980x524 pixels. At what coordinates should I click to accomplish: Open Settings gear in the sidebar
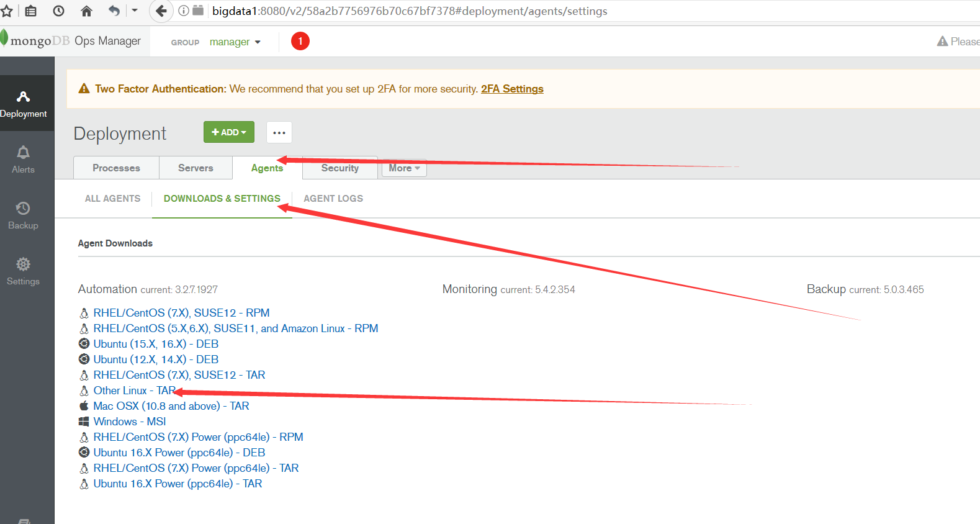coord(23,271)
